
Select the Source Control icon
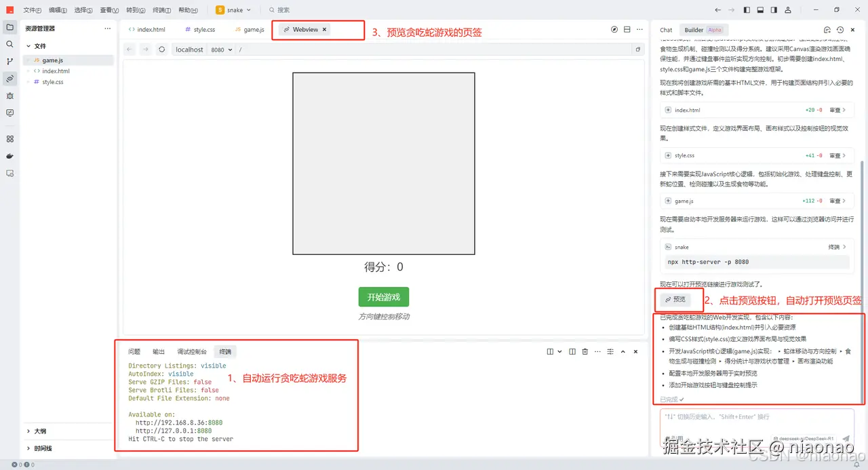tap(9, 62)
